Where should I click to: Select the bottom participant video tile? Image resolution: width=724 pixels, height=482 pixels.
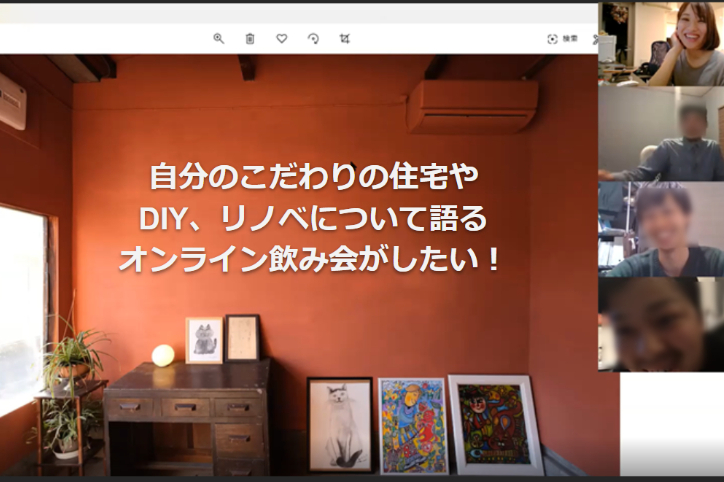(x=661, y=324)
